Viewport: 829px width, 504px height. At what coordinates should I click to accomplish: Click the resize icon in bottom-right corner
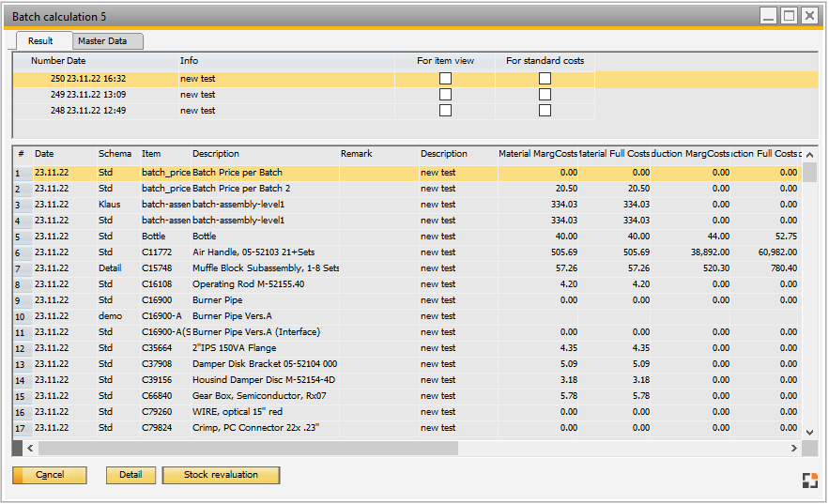809,481
